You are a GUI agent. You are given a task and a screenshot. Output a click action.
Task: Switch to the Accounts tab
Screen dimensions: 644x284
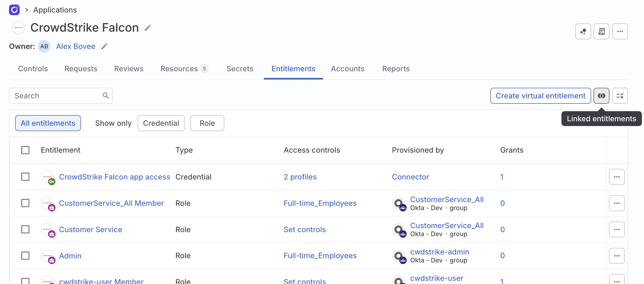[347, 69]
